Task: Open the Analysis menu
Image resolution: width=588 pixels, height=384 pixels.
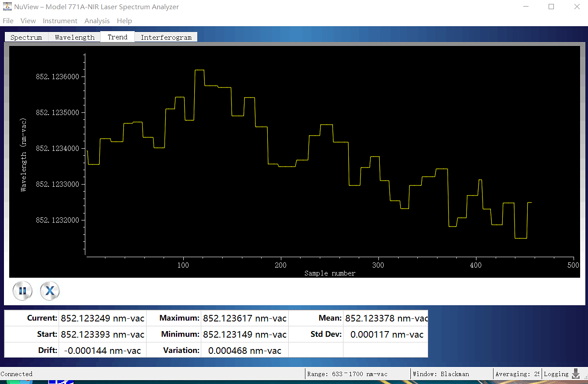Action: 97,21
